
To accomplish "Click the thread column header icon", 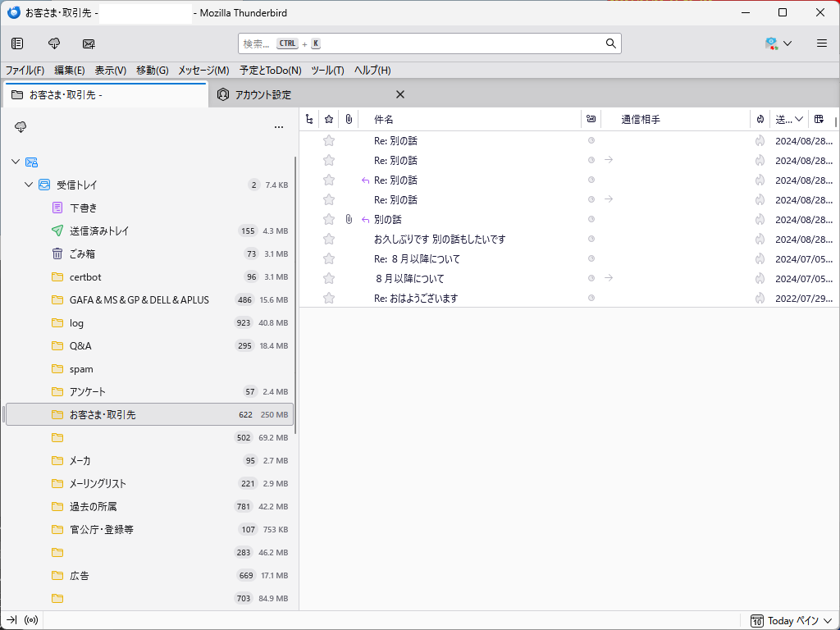I will [309, 119].
